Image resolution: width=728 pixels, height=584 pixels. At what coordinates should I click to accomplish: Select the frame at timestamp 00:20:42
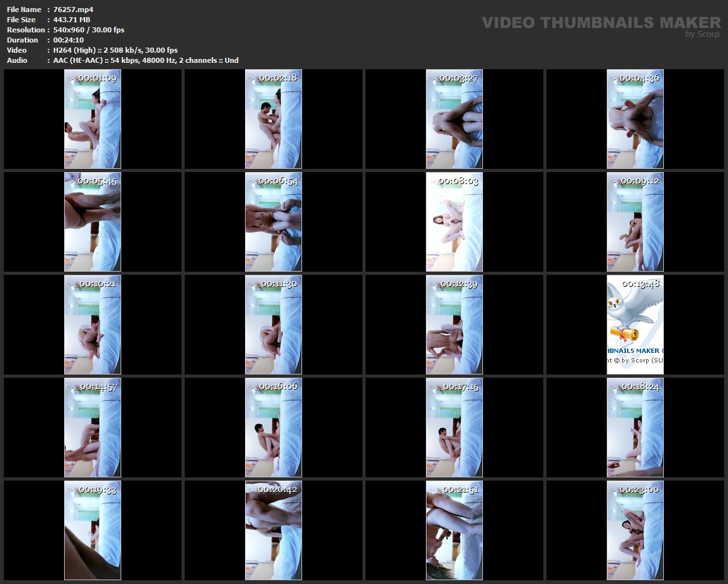click(x=273, y=530)
